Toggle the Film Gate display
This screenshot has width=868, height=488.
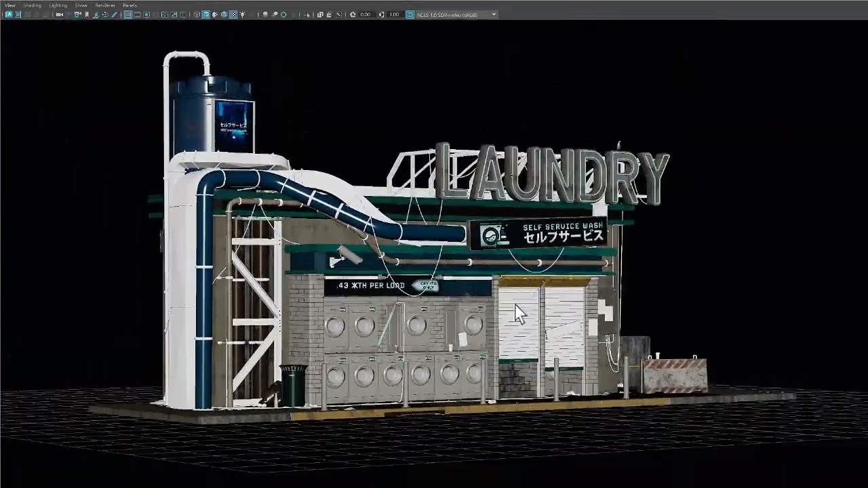click(x=137, y=14)
